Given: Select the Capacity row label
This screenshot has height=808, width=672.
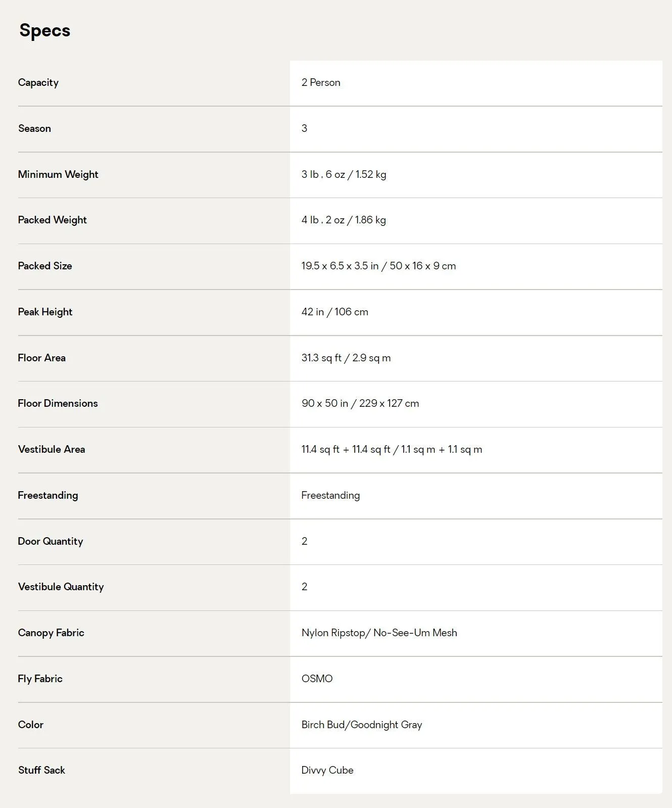Looking at the screenshot, I should (38, 82).
